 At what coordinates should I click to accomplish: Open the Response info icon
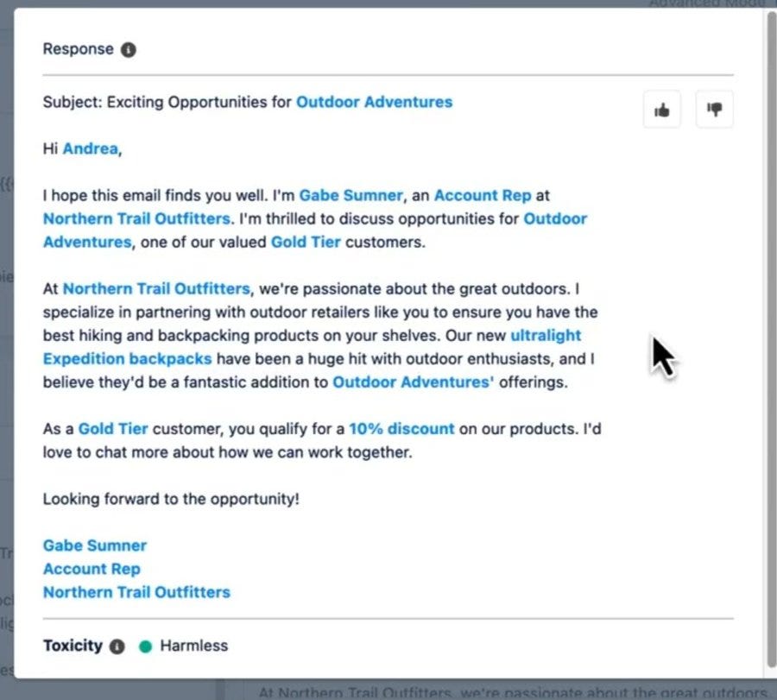(x=129, y=49)
